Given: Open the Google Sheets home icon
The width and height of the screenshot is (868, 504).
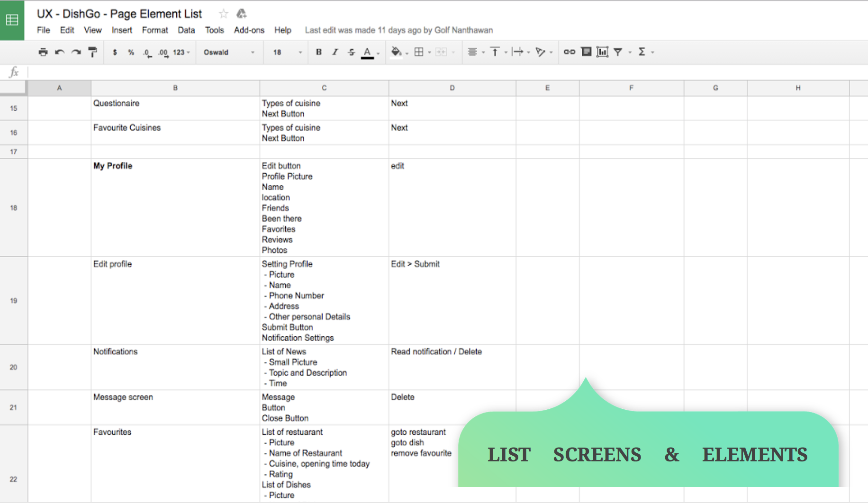Looking at the screenshot, I should (x=12, y=20).
